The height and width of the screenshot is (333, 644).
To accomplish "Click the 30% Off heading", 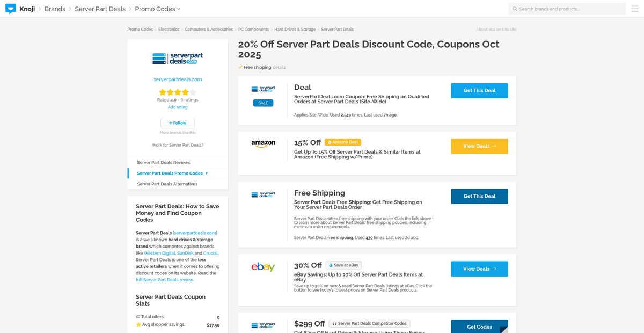I will [308, 265].
